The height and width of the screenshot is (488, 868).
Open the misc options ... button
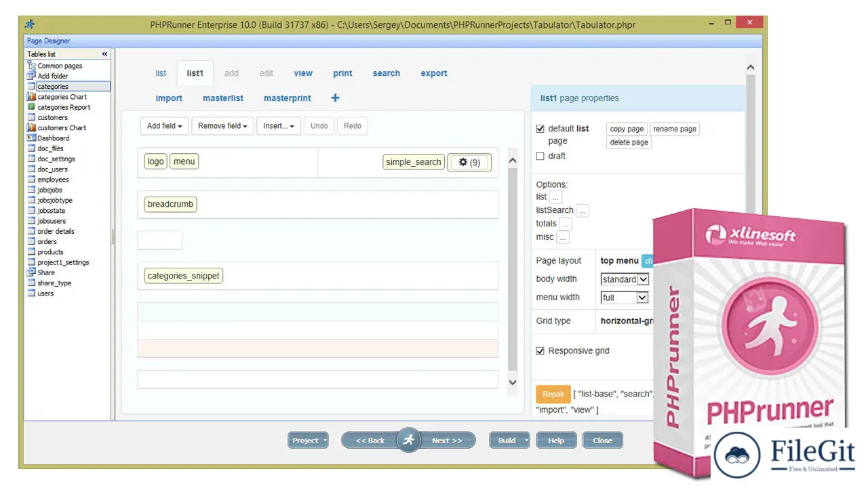pyautogui.click(x=563, y=237)
